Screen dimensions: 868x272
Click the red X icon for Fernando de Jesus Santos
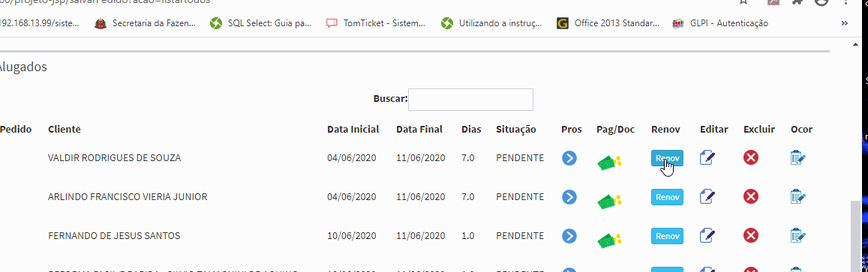click(751, 236)
